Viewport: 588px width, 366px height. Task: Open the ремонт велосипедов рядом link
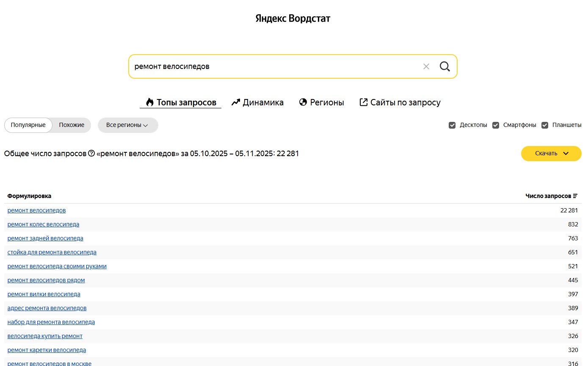click(x=46, y=280)
